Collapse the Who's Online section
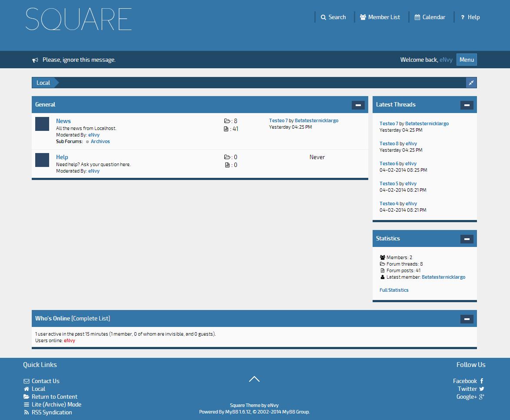 (467, 319)
